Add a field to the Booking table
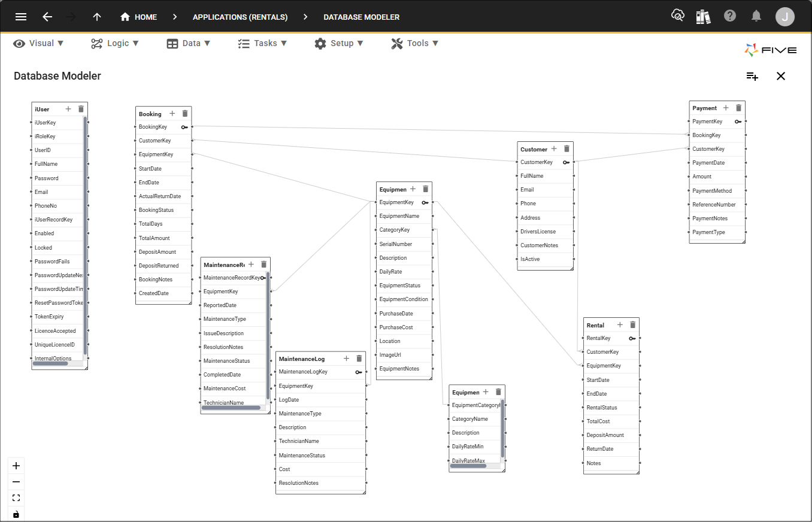This screenshot has height=522, width=812. [x=172, y=113]
